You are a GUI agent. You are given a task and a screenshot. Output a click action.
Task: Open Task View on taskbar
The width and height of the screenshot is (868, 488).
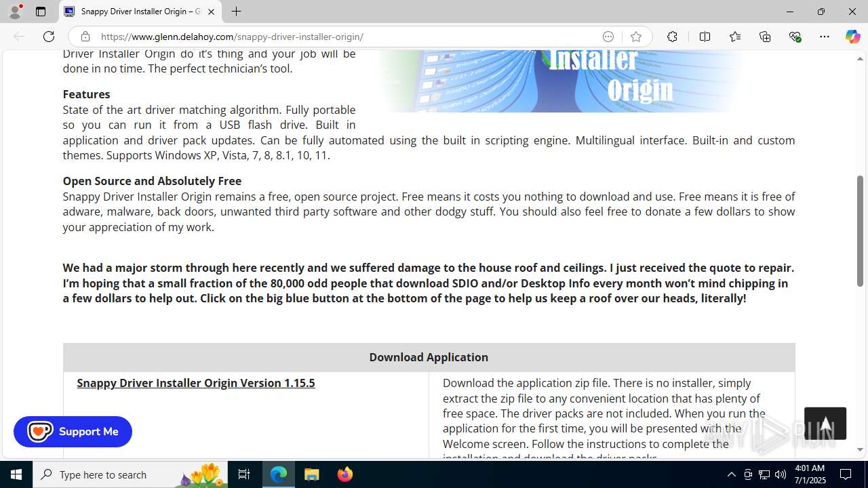(x=244, y=474)
